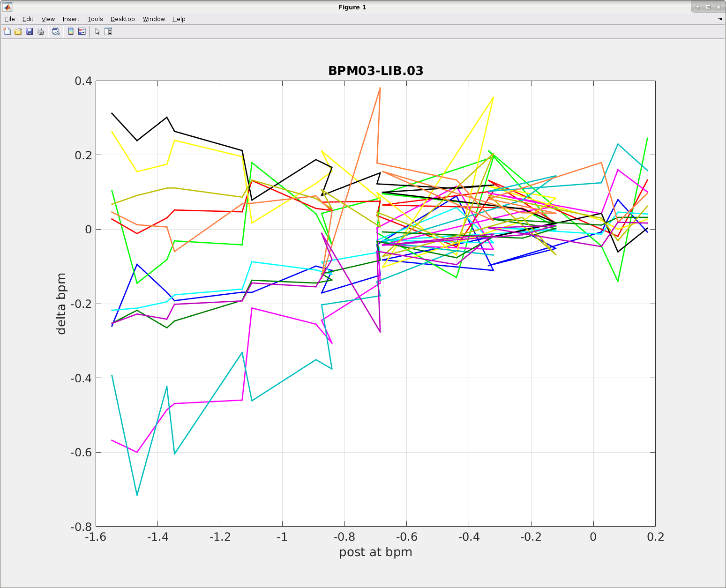Image resolution: width=726 pixels, height=588 pixels.
Task: Dock the figure using the small arrow
Action: click(x=720, y=19)
